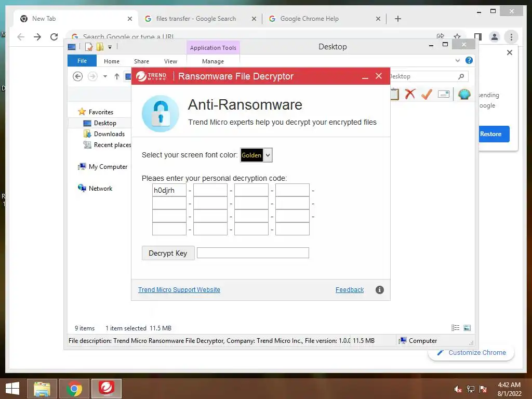This screenshot has width=532, height=399.
Task: Switch Explorer to large icons view
Action: 467,328
